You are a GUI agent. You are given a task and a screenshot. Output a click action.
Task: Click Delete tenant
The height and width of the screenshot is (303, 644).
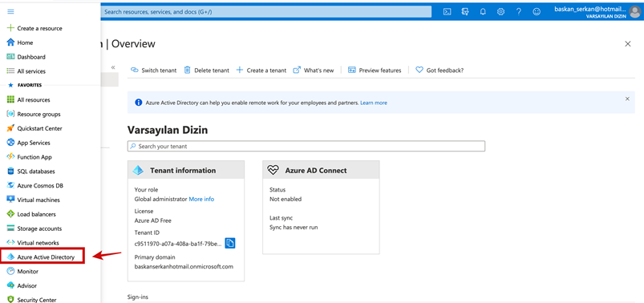(x=207, y=71)
